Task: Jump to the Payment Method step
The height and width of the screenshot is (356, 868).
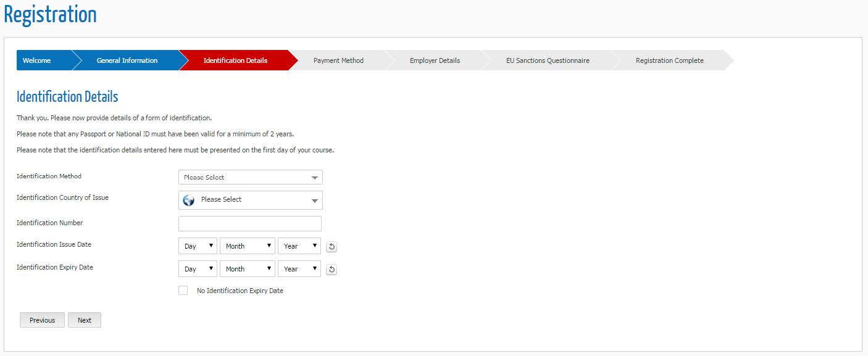Action: coord(338,60)
